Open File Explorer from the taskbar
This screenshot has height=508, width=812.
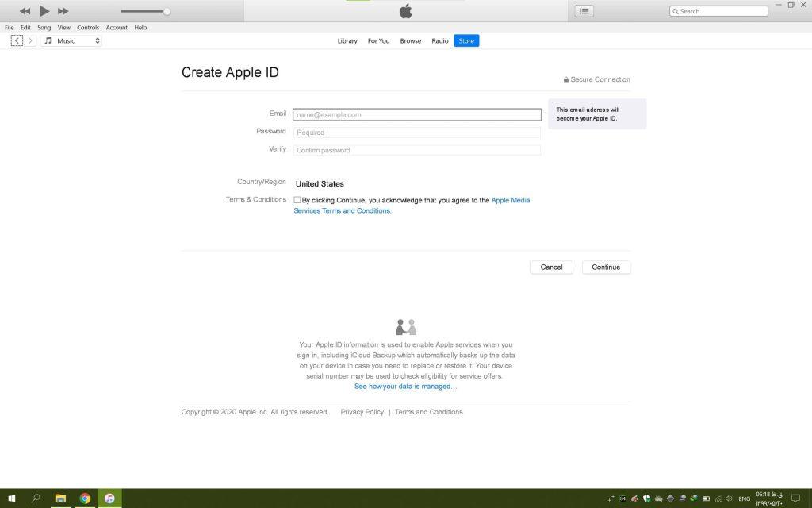pyautogui.click(x=60, y=498)
